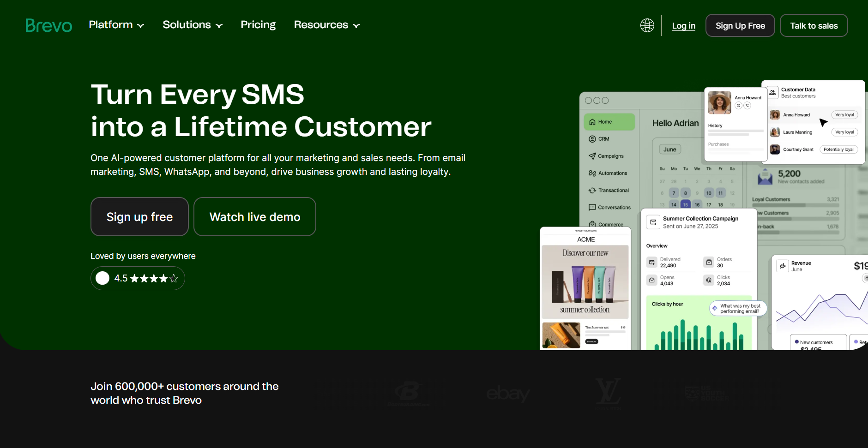Expand the Solutions menu
This screenshot has height=448, width=868.
point(193,25)
